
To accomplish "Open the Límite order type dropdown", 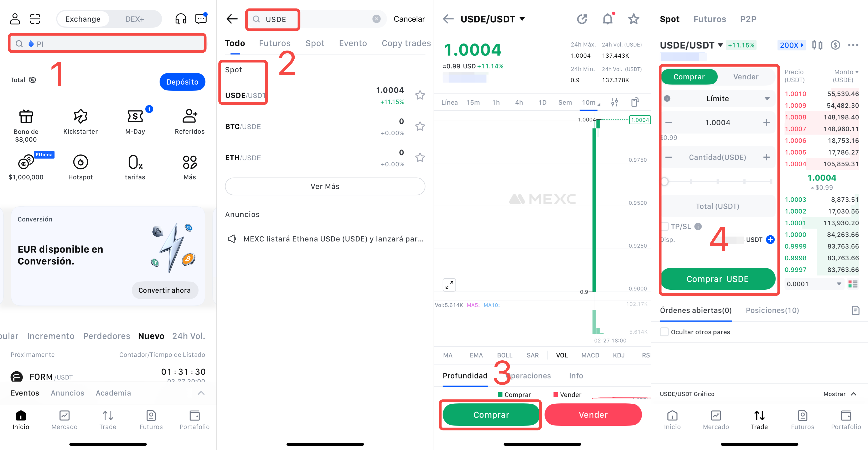I will pos(718,99).
